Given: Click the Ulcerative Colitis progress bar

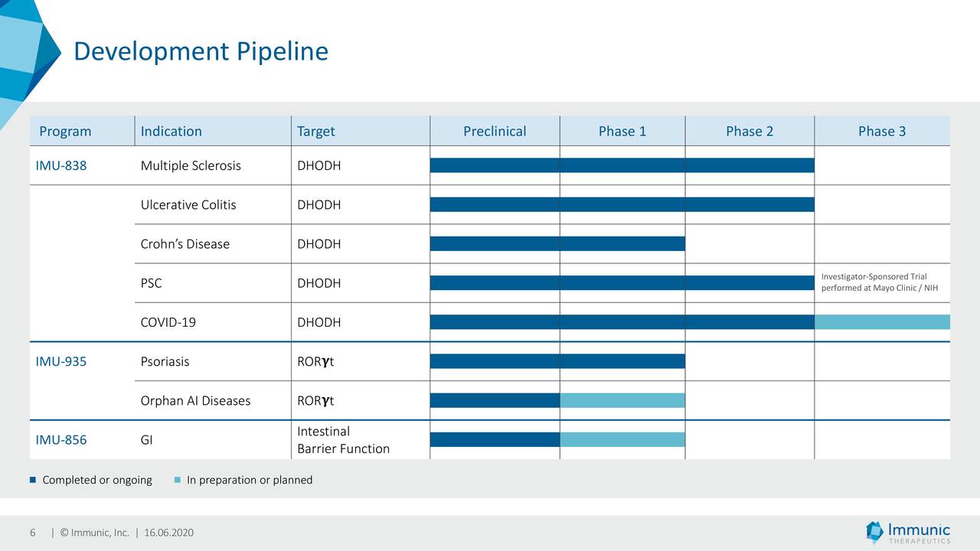Looking at the screenshot, I should [622, 204].
